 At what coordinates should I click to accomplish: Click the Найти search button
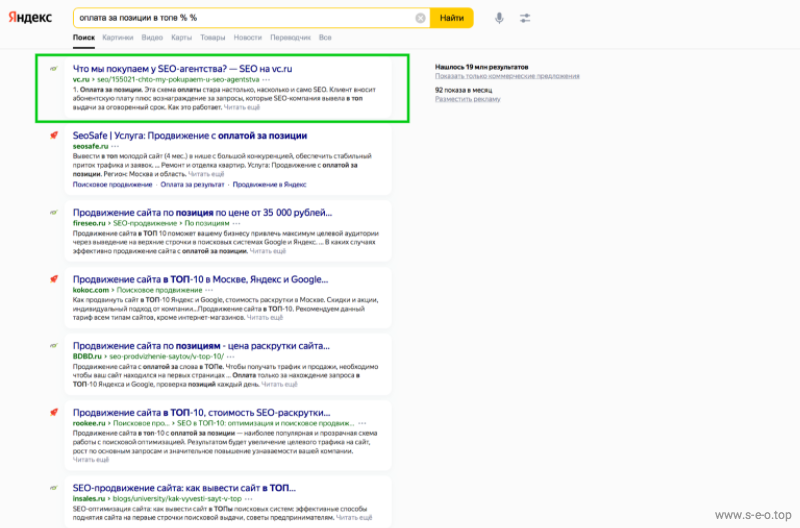(x=452, y=18)
